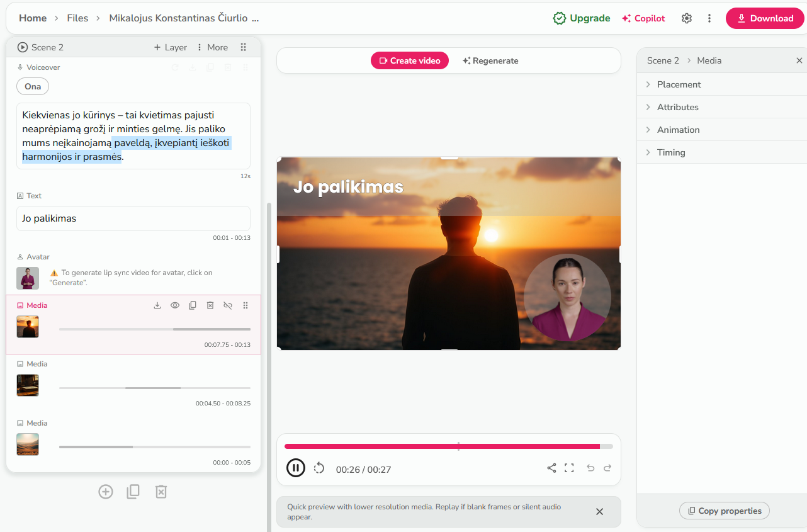Click the replay icon beside pause
This screenshot has width=807, height=532.
tap(319, 468)
